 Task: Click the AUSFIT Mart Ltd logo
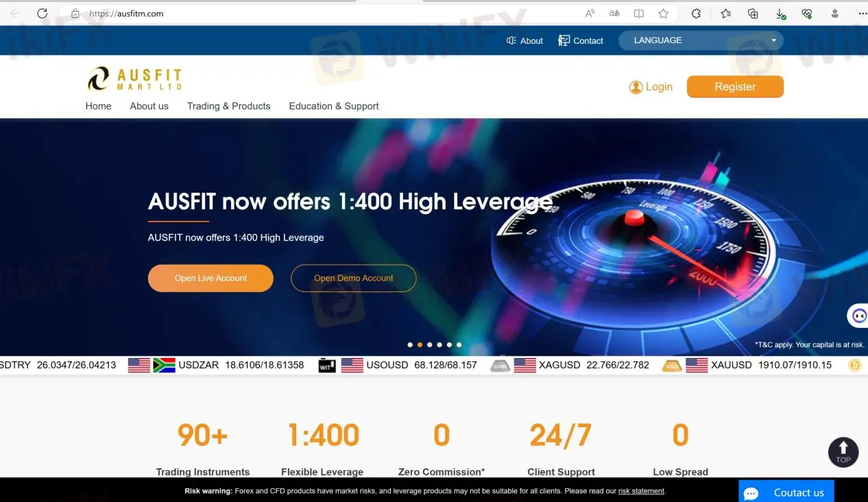pyautogui.click(x=134, y=77)
